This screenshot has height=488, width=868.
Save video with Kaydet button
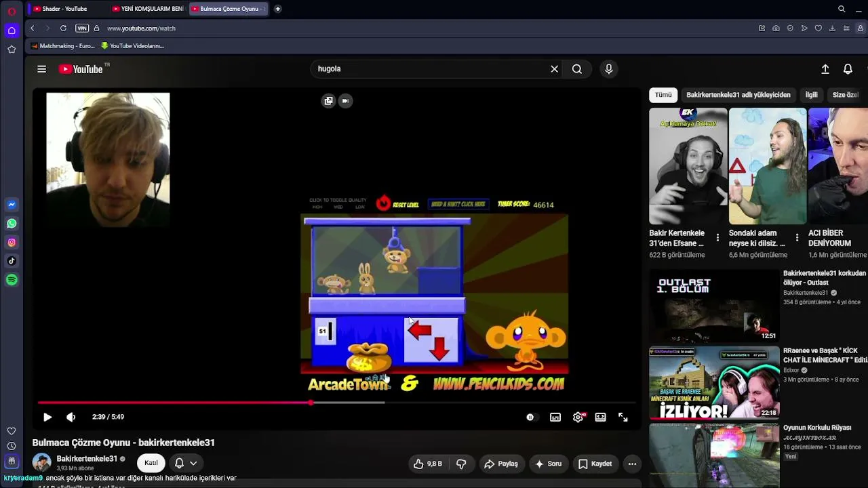(595, 464)
